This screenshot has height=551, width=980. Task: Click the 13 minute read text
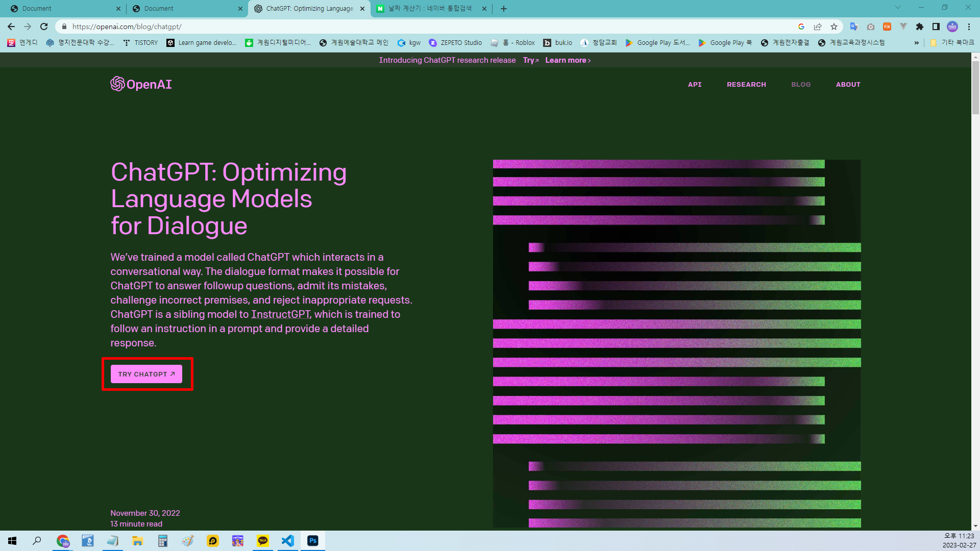tap(136, 524)
